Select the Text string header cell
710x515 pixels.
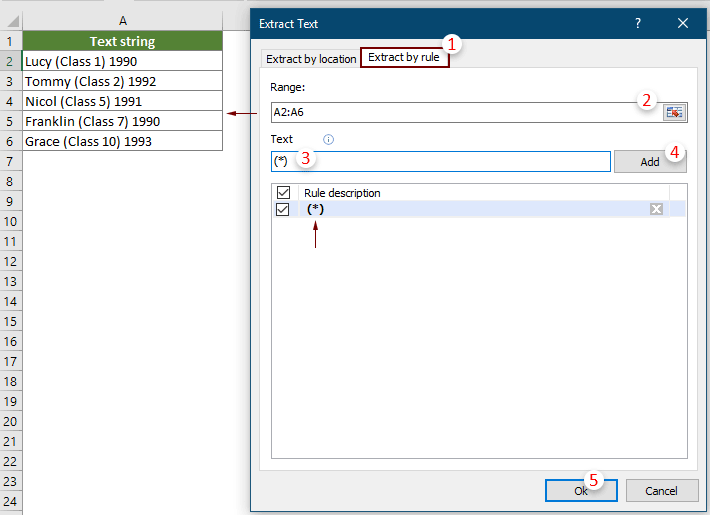(x=122, y=41)
